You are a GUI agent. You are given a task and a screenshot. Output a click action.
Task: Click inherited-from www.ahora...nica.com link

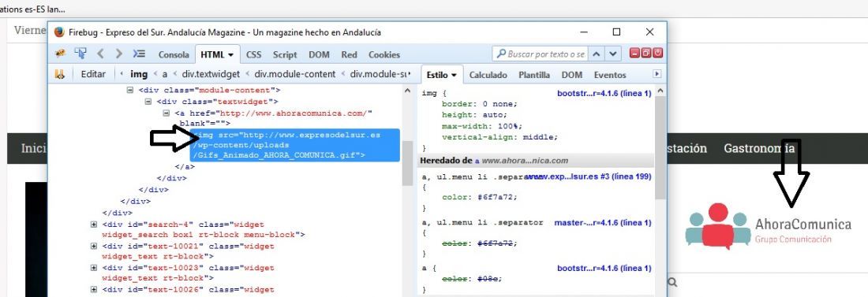coord(525,161)
